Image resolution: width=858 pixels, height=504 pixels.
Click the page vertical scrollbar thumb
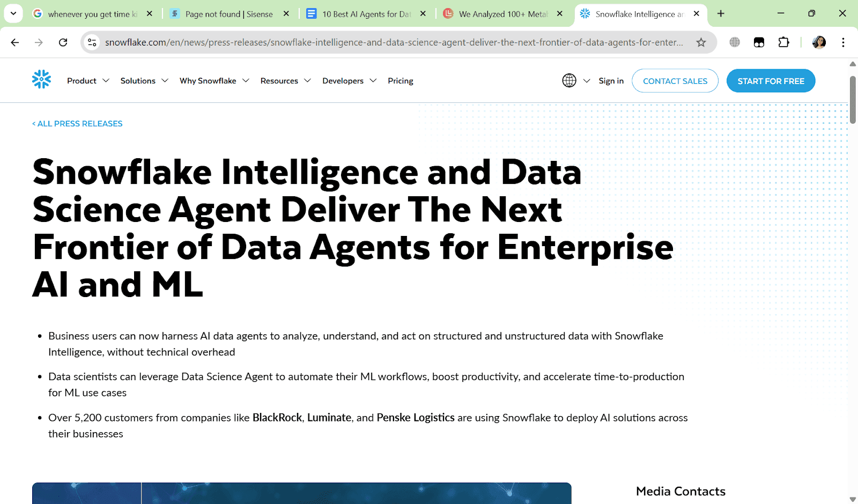point(853,100)
